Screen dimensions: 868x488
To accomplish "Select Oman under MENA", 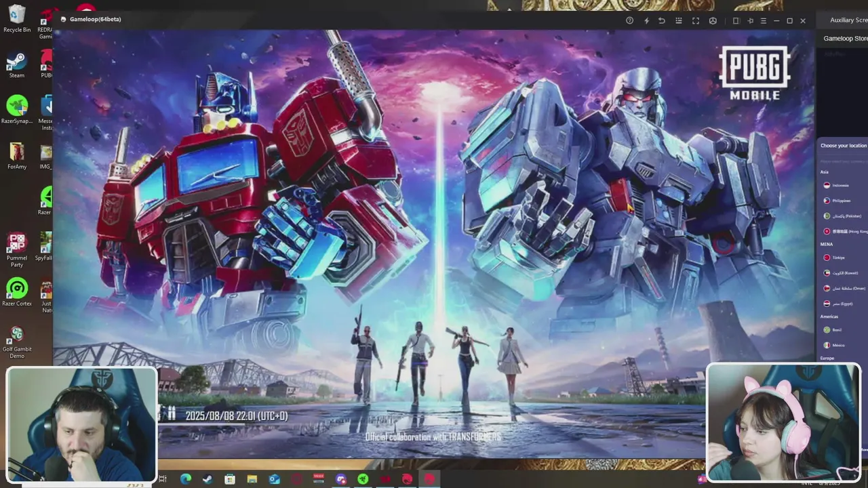I will click(x=844, y=288).
